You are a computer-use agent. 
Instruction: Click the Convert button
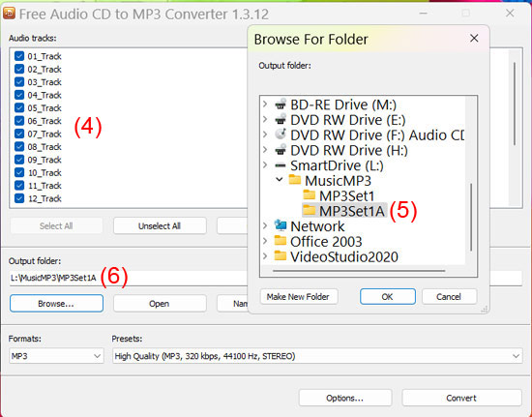[461, 398]
